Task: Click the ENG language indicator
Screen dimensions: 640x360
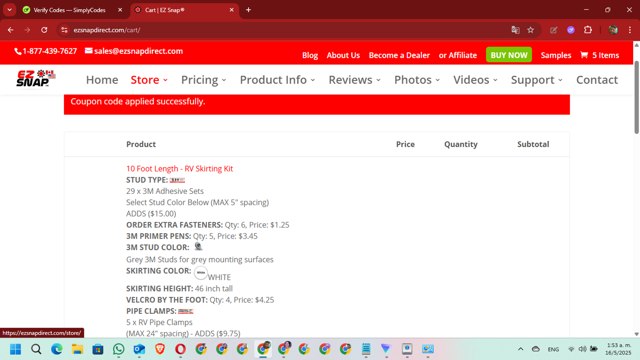Action: click(x=553, y=349)
